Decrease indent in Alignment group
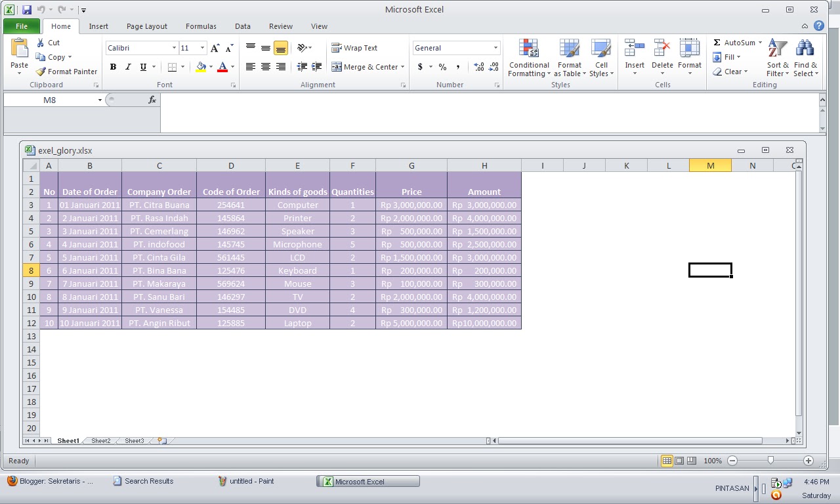This screenshot has width=840, height=504. pyautogui.click(x=302, y=67)
